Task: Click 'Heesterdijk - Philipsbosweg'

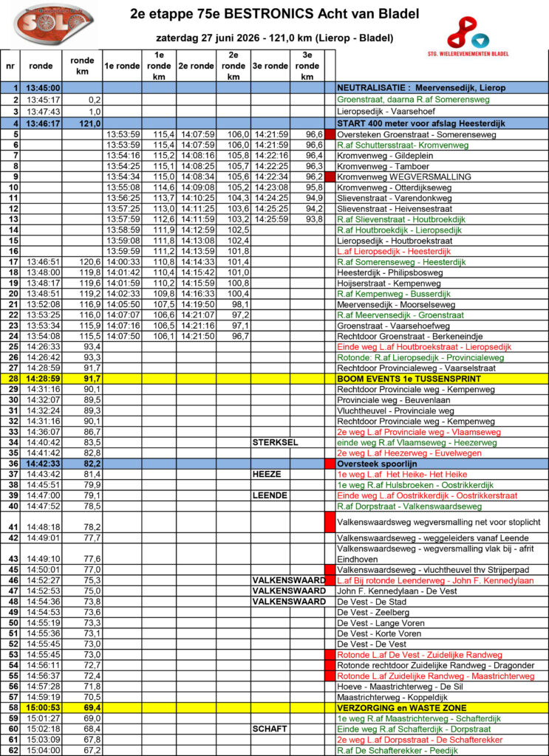Action: pyautogui.click(x=390, y=273)
